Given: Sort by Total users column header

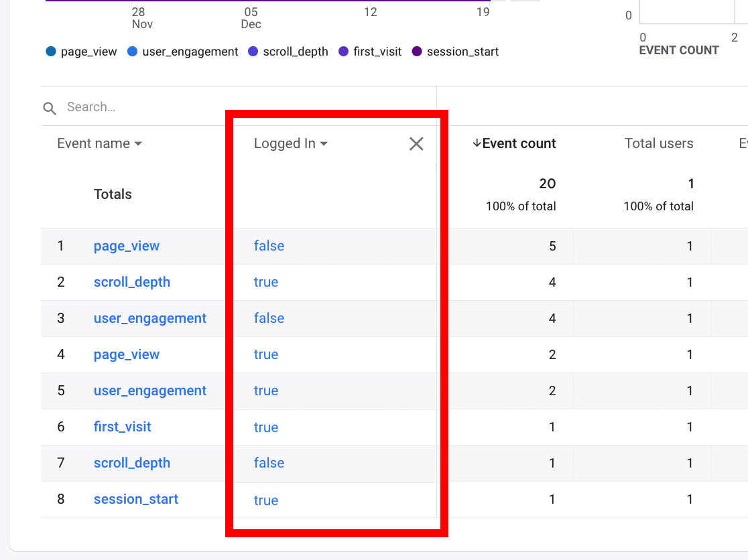Looking at the screenshot, I should point(658,143).
